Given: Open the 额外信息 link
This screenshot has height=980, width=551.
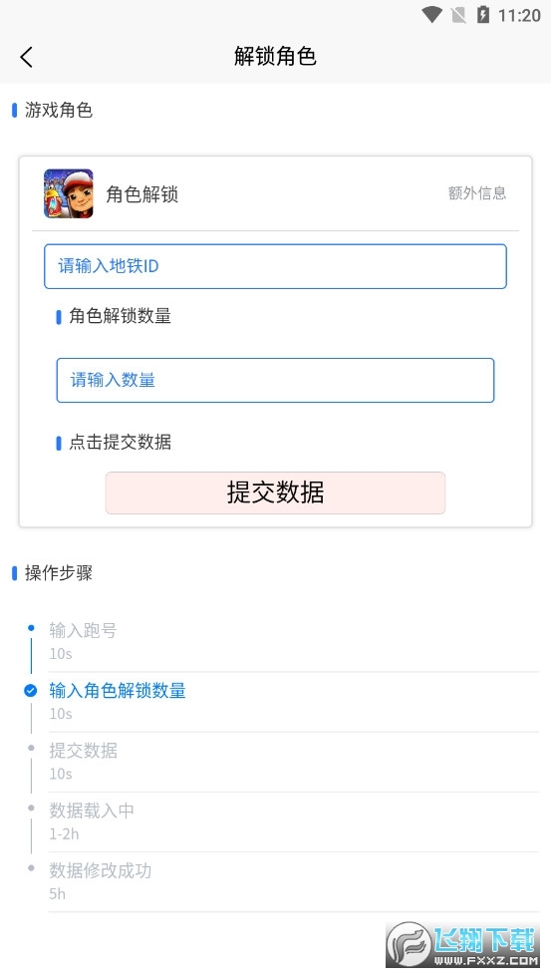Looking at the screenshot, I should click(477, 193).
